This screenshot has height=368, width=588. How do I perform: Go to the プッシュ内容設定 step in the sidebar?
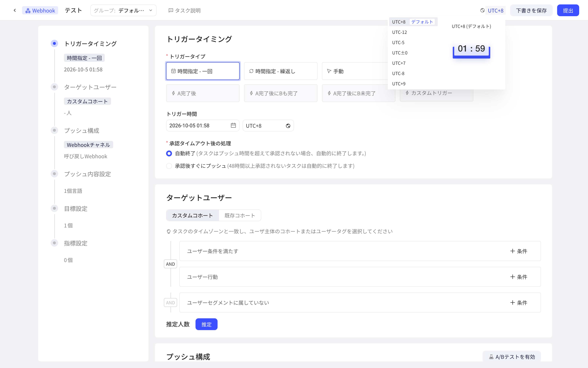point(87,174)
